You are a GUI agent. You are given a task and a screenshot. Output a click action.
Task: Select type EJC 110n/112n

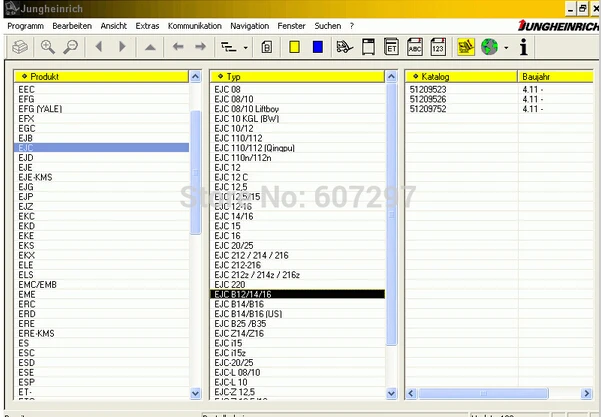coord(297,158)
